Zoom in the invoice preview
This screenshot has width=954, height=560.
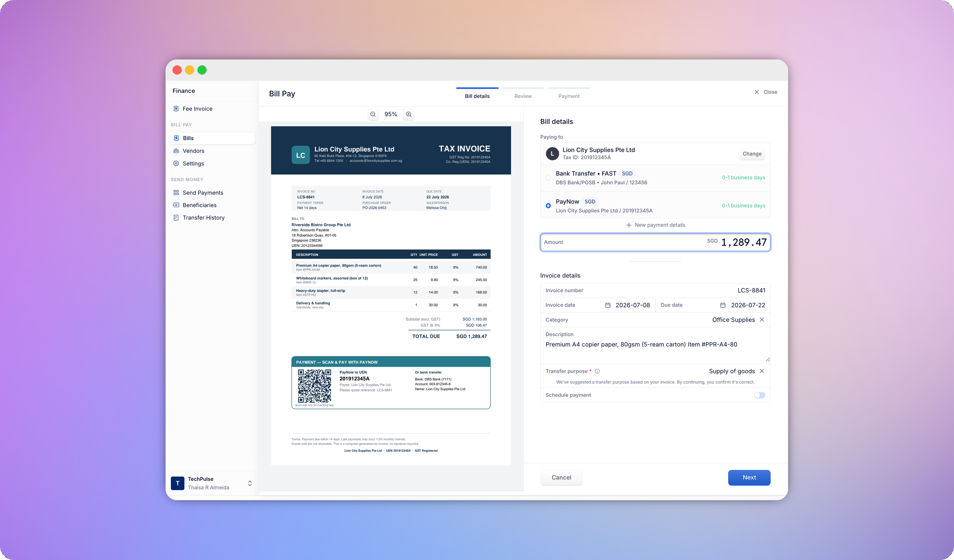pos(409,114)
